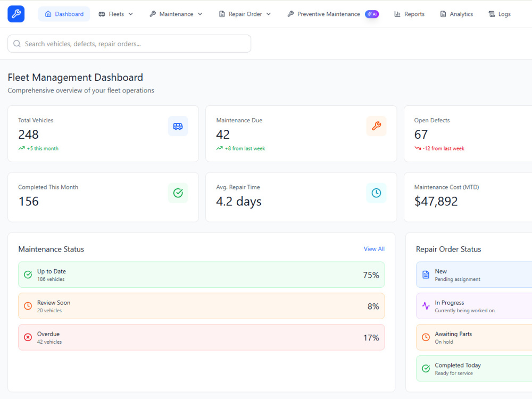The height and width of the screenshot is (399, 532).
Task: Select the Overdue status row
Action: click(x=202, y=337)
